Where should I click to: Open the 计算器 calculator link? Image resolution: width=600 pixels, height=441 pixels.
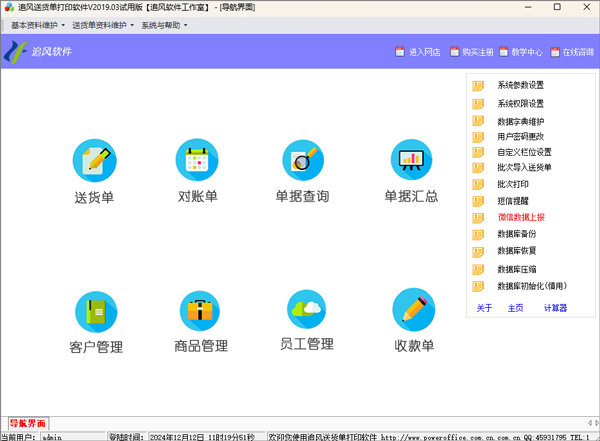click(x=555, y=308)
